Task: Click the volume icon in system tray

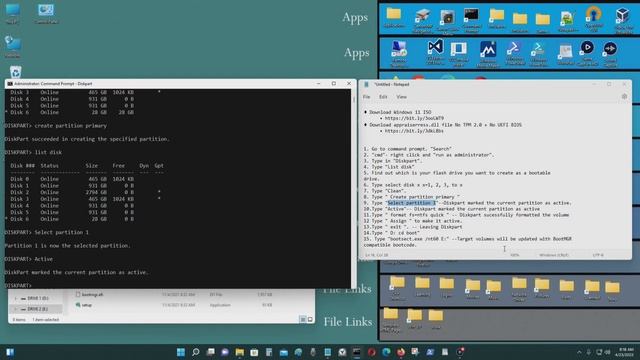Action: pos(607,352)
